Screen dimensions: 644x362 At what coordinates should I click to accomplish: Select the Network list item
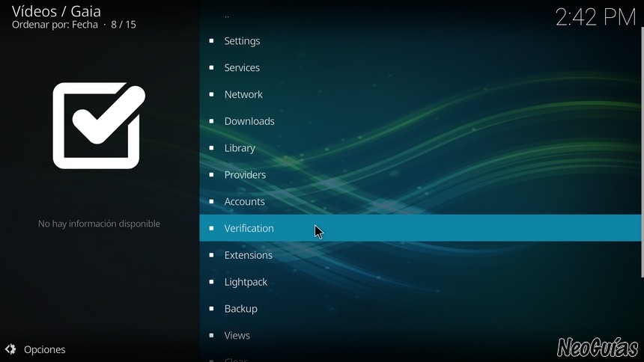pos(420,94)
